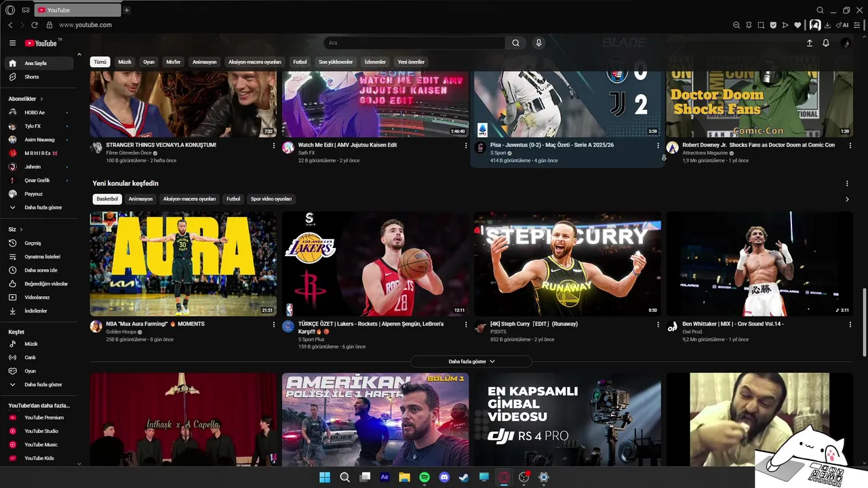Open the HOBO Ae subscription channel
868x488 pixels.
(x=39, y=113)
